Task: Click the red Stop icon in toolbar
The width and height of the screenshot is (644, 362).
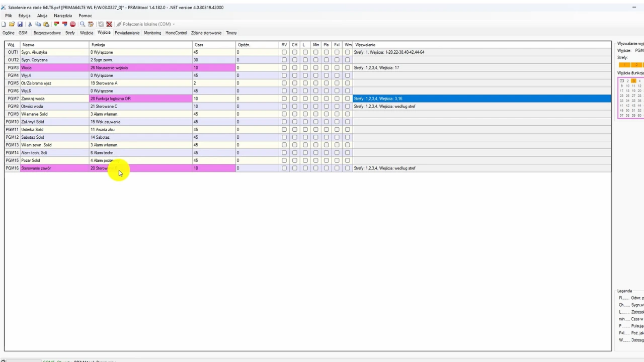Action: click(72, 24)
